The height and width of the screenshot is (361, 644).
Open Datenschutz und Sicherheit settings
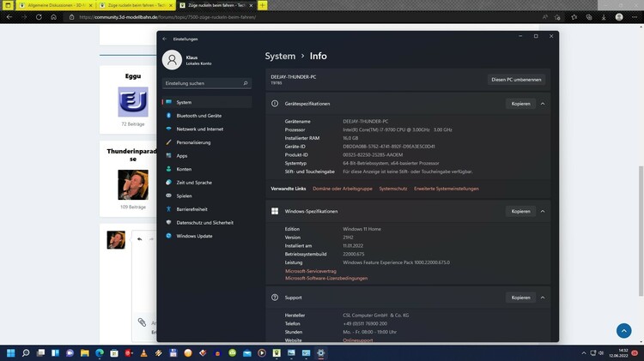(x=207, y=222)
